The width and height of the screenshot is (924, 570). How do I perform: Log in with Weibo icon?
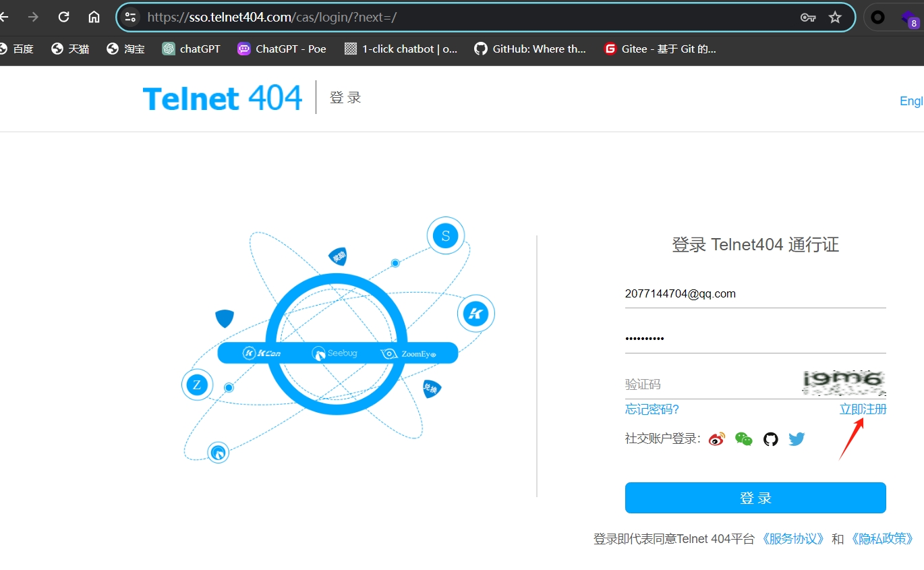coord(716,439)
